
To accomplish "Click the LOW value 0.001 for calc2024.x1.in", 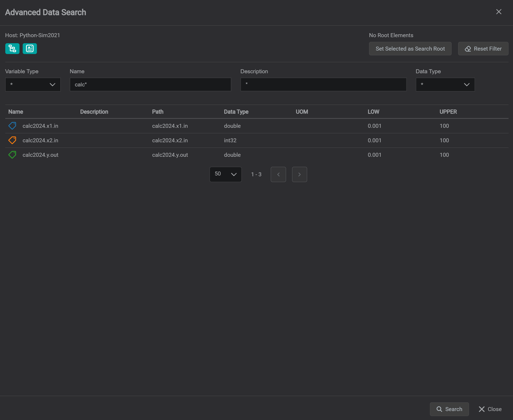I will pos(375,126).
